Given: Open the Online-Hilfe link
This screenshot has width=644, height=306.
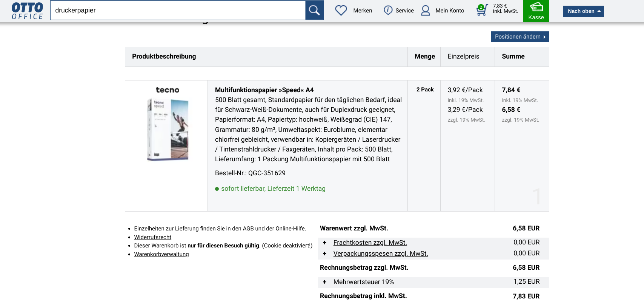Looking at the screenshot, I should point(290,229).
